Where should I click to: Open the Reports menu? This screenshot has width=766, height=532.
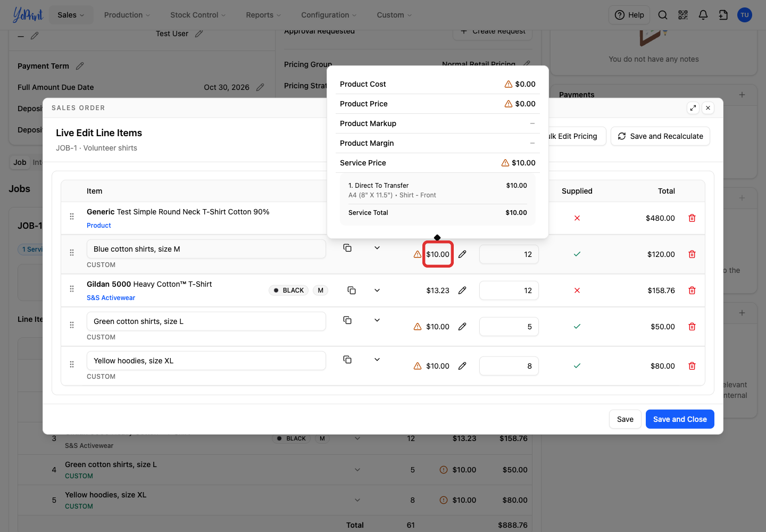263,15
